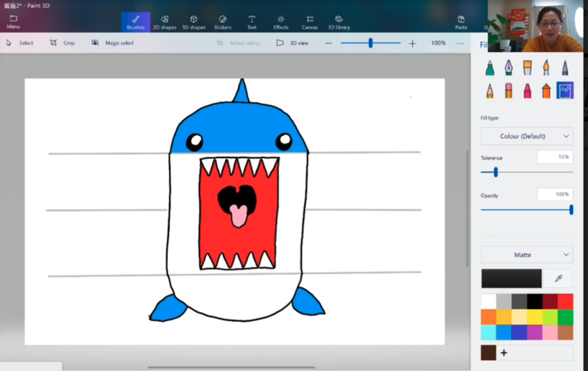Click the Paste button

(x=461, y=22)
